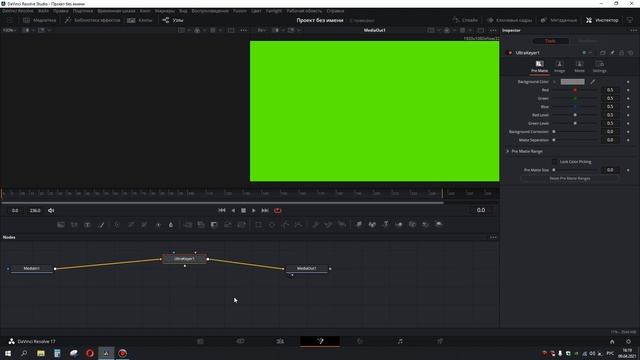The height and width of the screenshot is (360, 640).
Task: Open the left viewer 100% zoom dropdown
Action: point(10,30)
